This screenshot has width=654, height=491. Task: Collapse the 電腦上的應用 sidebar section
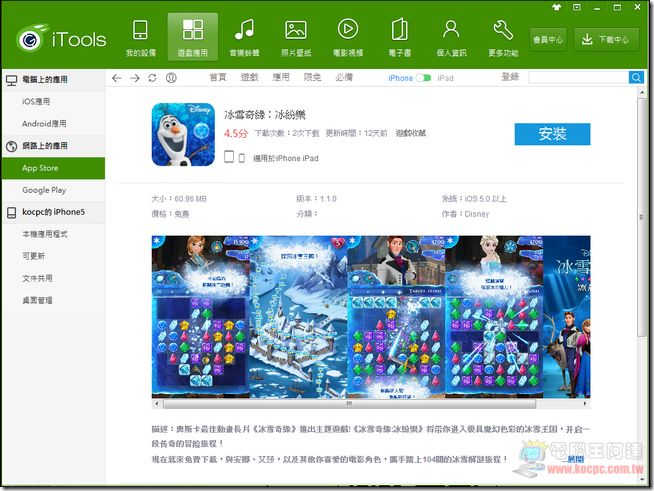point(53,79)
